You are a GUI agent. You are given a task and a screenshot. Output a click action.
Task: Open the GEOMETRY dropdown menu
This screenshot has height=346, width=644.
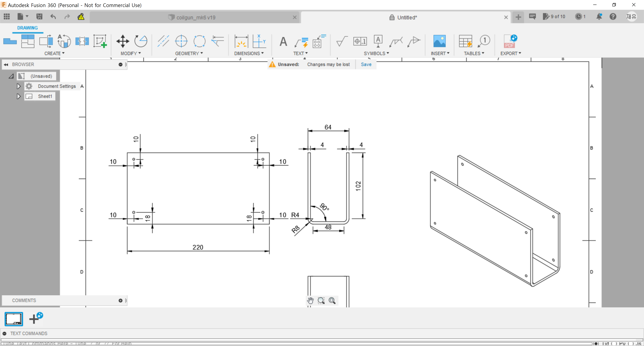coord(189,53)
